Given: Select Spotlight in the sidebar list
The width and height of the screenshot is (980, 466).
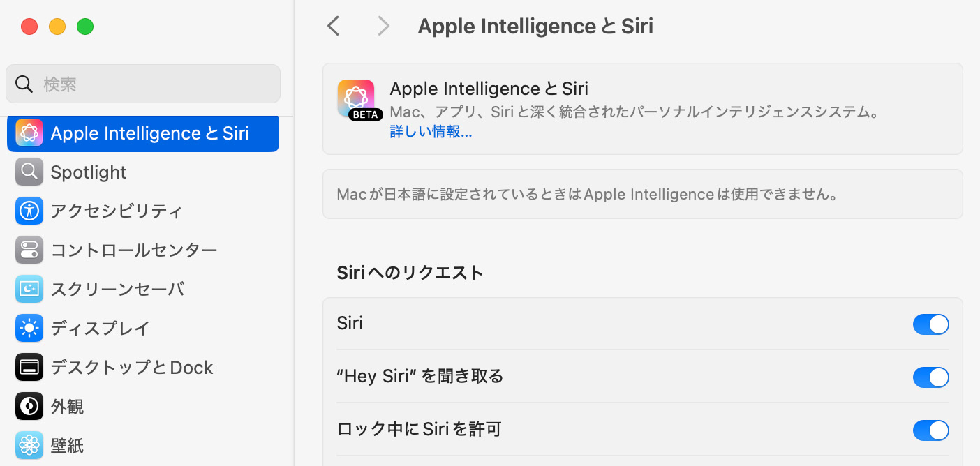Looking at the screenshot, I should click(89, 172).
